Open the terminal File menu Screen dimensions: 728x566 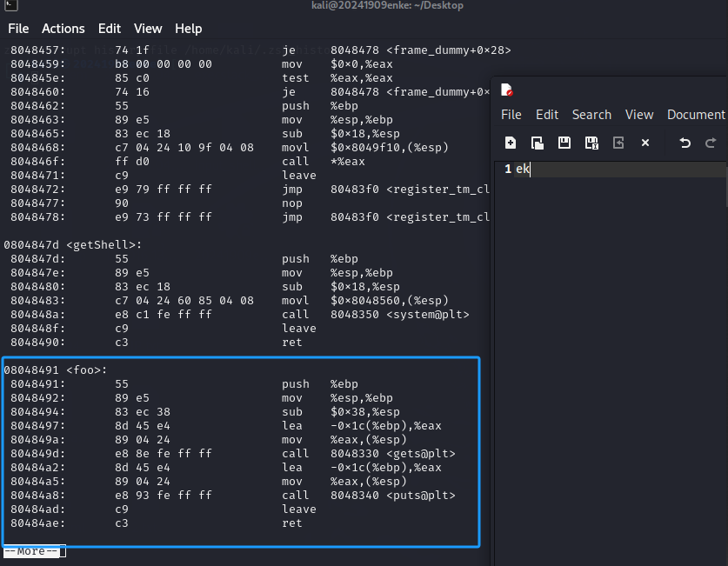(x=18, y=29)
